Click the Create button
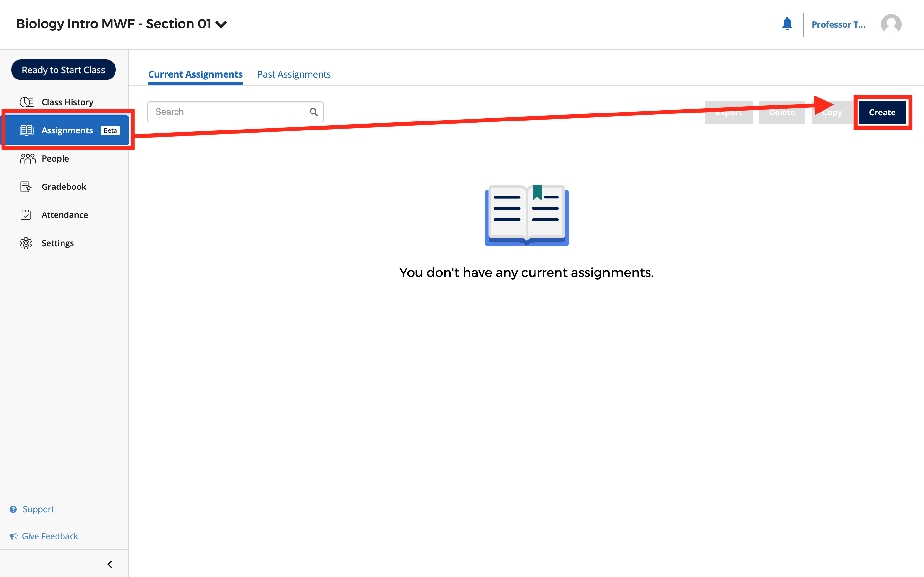The image size is (924, 577). [x=882, y=112]
